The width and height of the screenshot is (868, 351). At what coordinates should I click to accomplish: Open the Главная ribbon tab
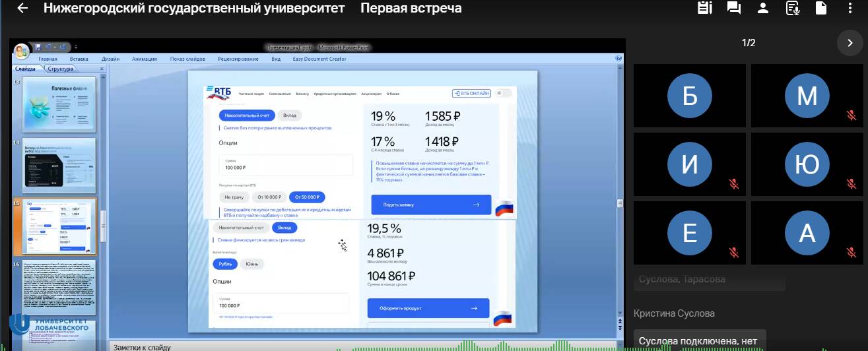point(48,59)
